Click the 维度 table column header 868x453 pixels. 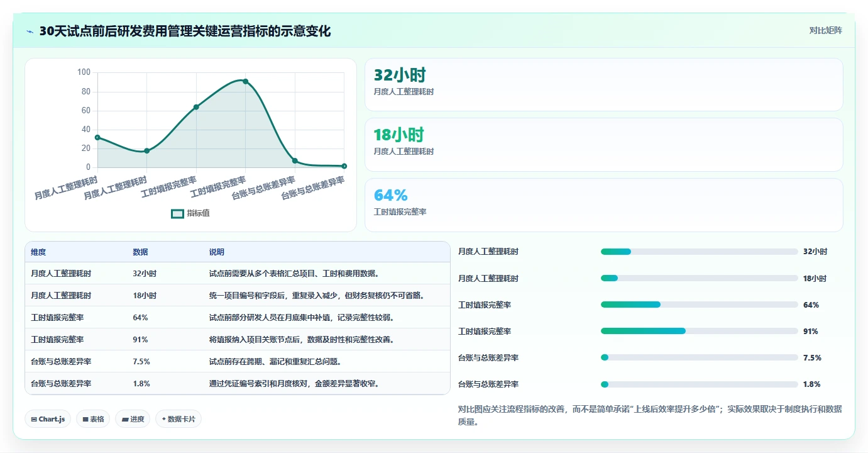[x=38, y=252]
